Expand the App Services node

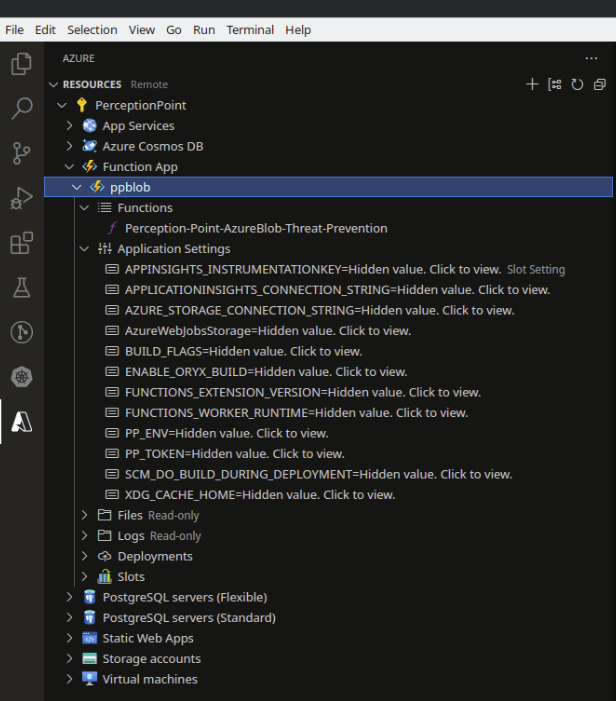[x=69, y=126]
